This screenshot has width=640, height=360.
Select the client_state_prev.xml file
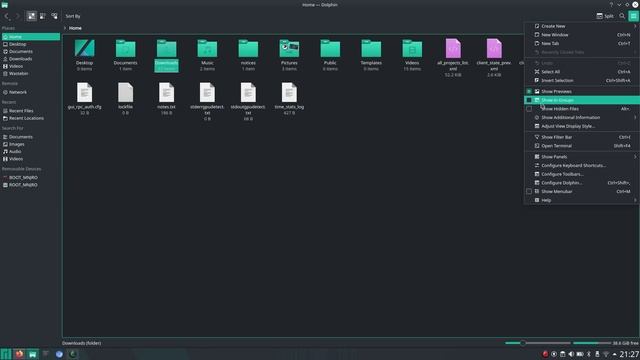(x=494, y=49)
